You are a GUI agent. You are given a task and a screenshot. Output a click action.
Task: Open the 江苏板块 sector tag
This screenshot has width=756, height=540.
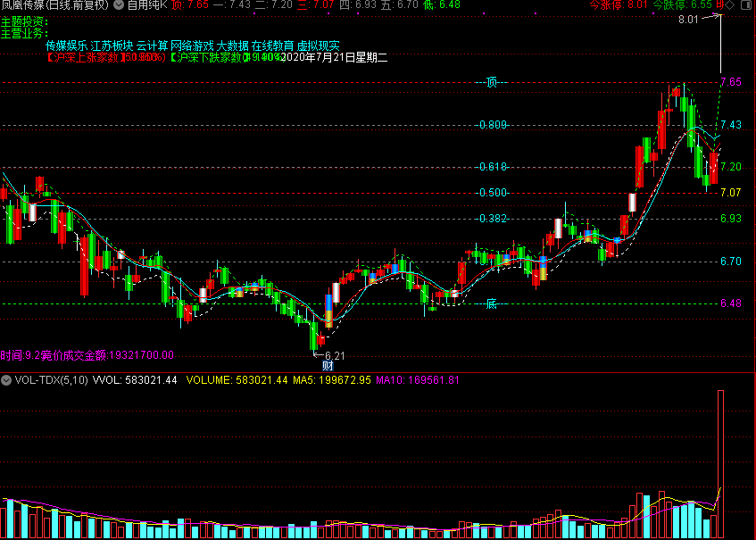click(x=112, y=46)
